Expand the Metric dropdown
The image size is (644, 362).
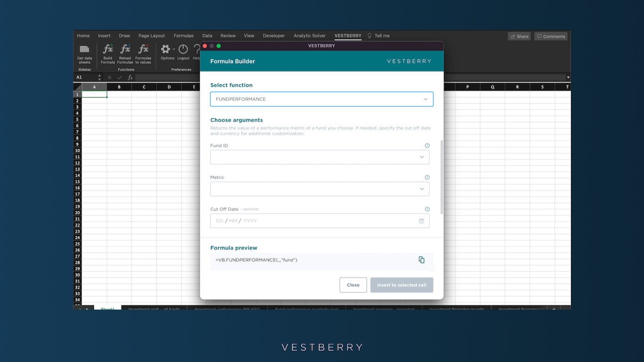(320, 189)
